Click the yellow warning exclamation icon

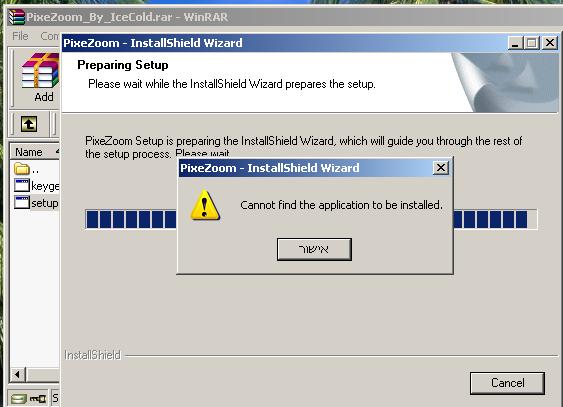(x=205, y=205)
